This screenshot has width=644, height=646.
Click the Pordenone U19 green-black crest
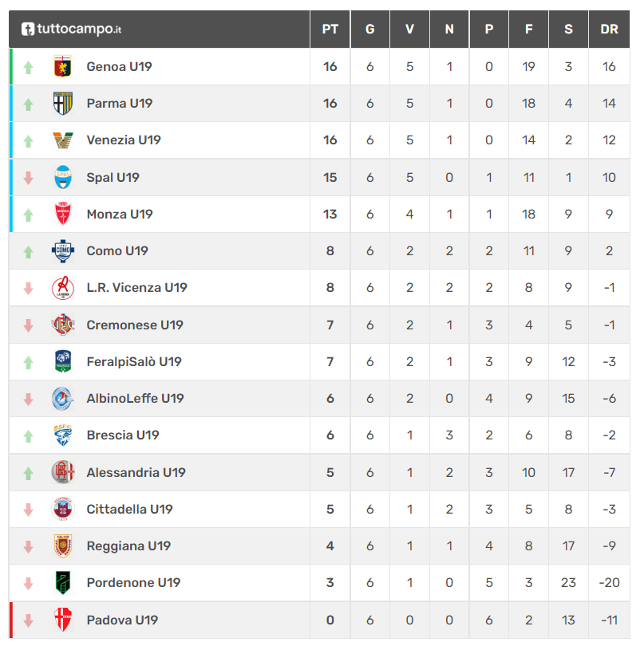63,582
